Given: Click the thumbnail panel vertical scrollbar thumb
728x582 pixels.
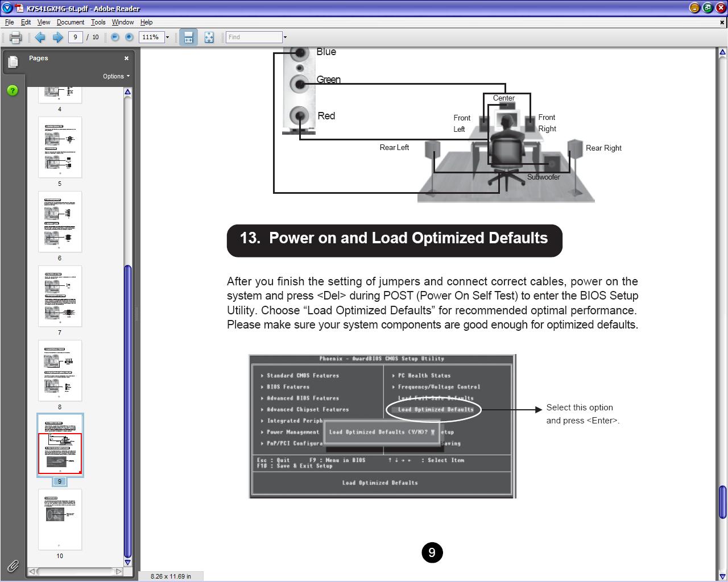Looking at the screenshot, I should pyautogui.click(x=128, y=411).
